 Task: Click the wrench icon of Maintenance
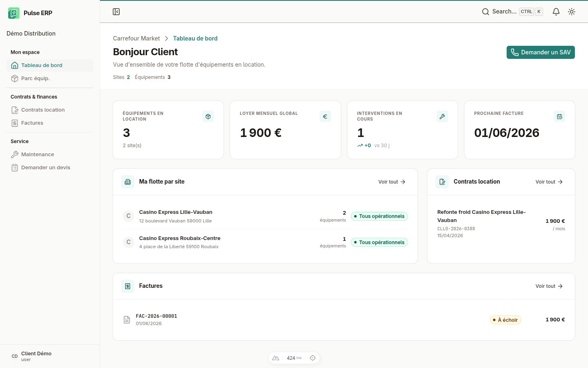click(15, 155)
